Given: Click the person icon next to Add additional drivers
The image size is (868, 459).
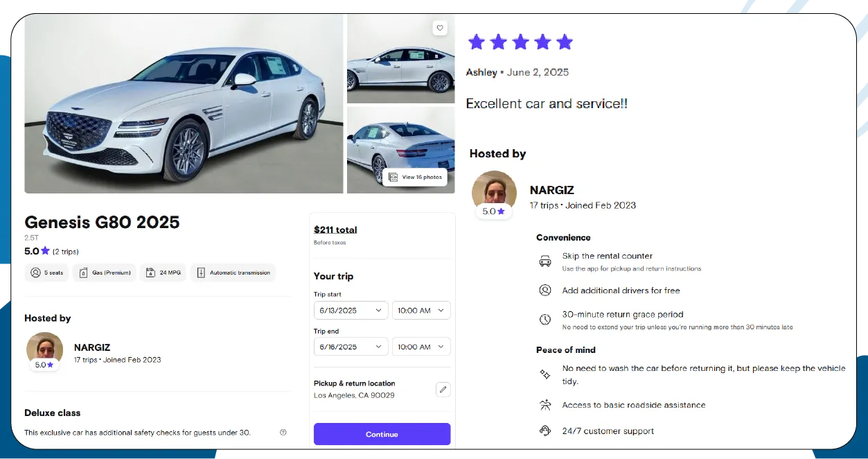Looking at the screenshot, I should tap(545, 291).
